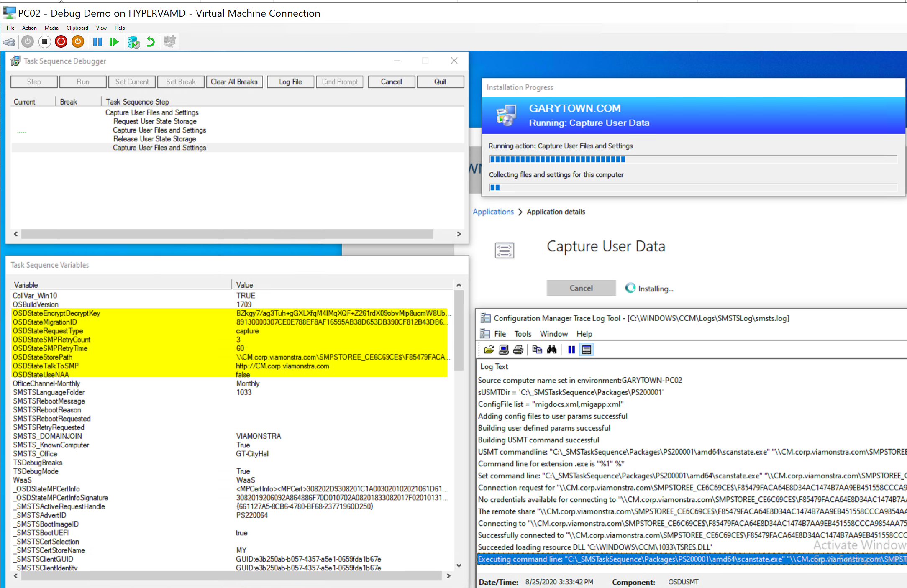Click the VM Checkpoint icon
The width and height of the screenshot is (907, 588).
[x=133, y=42]
